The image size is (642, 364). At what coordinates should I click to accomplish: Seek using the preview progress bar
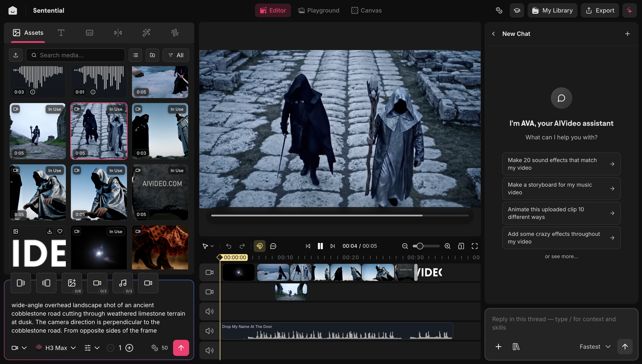(x=340, y=216)
